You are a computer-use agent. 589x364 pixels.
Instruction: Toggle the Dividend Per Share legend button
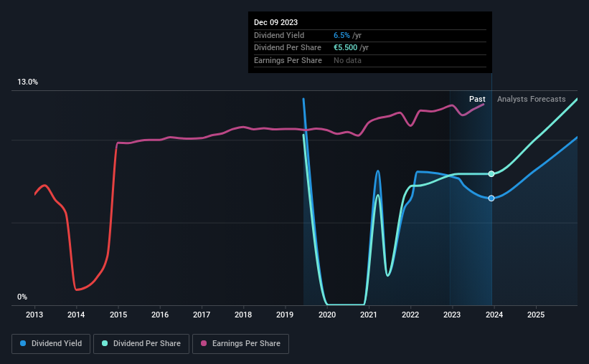(141, 344)
